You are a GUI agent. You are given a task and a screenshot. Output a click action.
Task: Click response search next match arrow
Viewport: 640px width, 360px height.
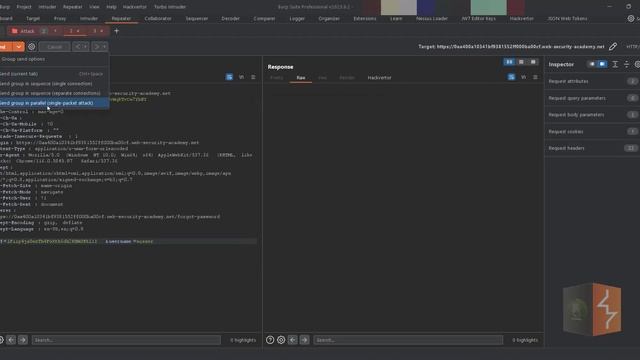tap(304, 340)
